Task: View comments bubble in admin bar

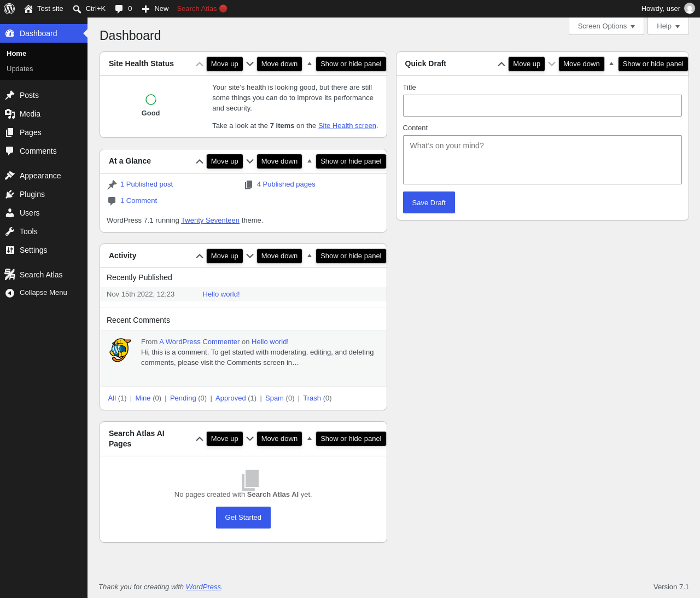Action: tap(119, 9)
